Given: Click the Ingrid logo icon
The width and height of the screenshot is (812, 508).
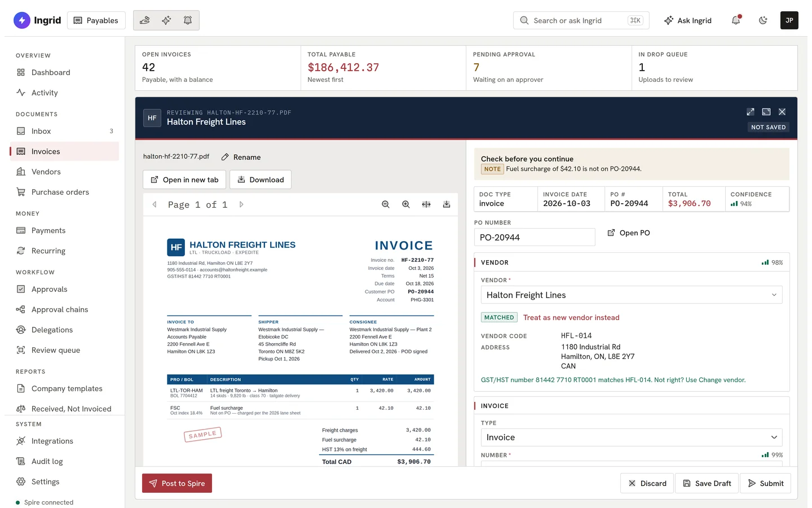Looking at the screenshot, I should [22, 20].
